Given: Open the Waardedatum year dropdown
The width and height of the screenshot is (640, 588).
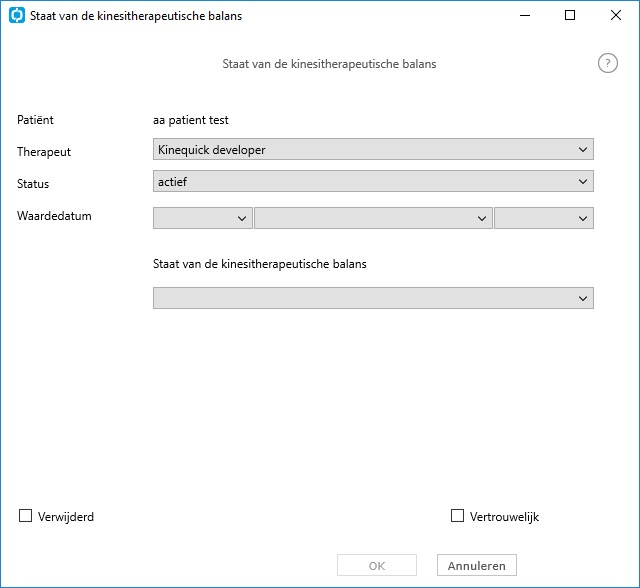Looking at the screenshot, I should tap(544, 218).
